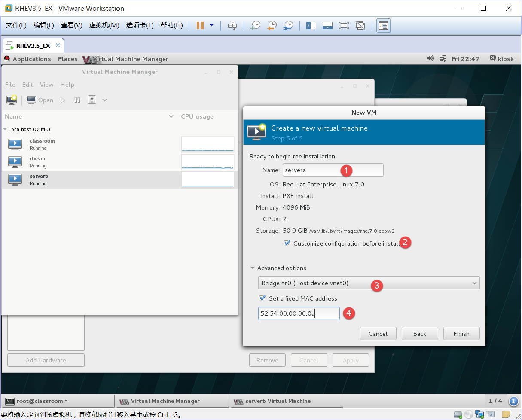Screen dimensions: 522x420
Task: Click the 1 / 4 workspace switcher
Action: tap(495, 401)
